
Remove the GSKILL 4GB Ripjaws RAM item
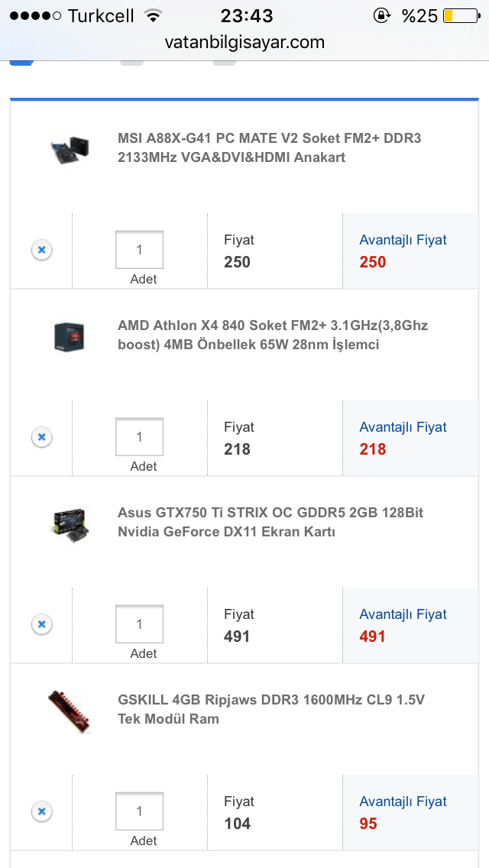click(42, 811)
